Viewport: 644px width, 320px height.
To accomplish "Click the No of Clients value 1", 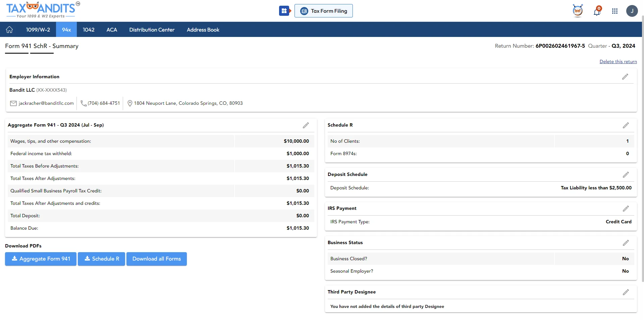I will point(628,141).
